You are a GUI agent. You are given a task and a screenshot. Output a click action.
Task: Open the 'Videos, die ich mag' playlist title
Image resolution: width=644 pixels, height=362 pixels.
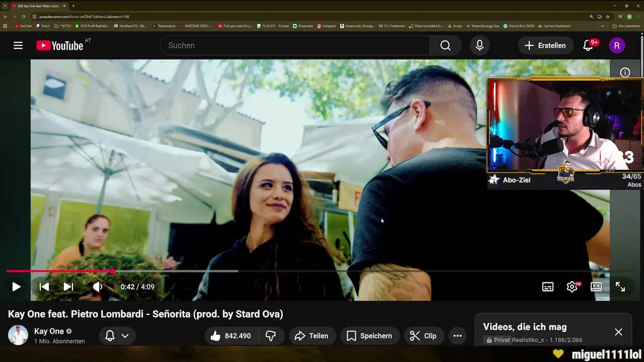[525, 327]
